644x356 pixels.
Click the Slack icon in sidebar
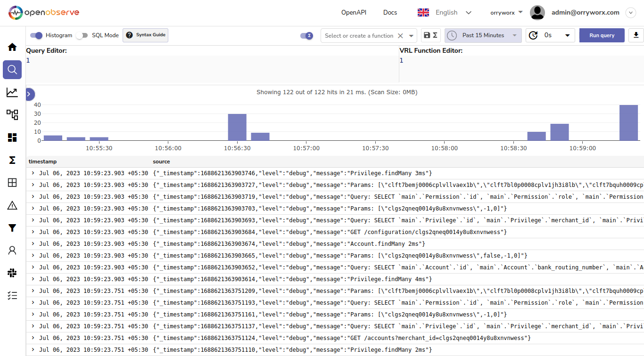12,273
